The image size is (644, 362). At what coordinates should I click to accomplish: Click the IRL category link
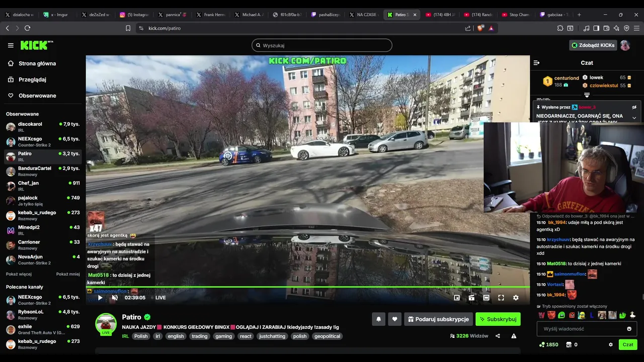pos(125,336)
